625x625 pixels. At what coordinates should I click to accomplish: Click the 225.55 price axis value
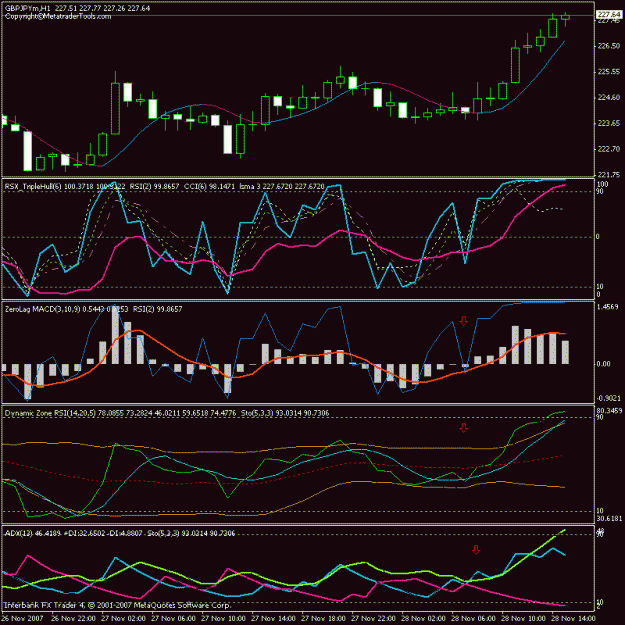(609, 72)
